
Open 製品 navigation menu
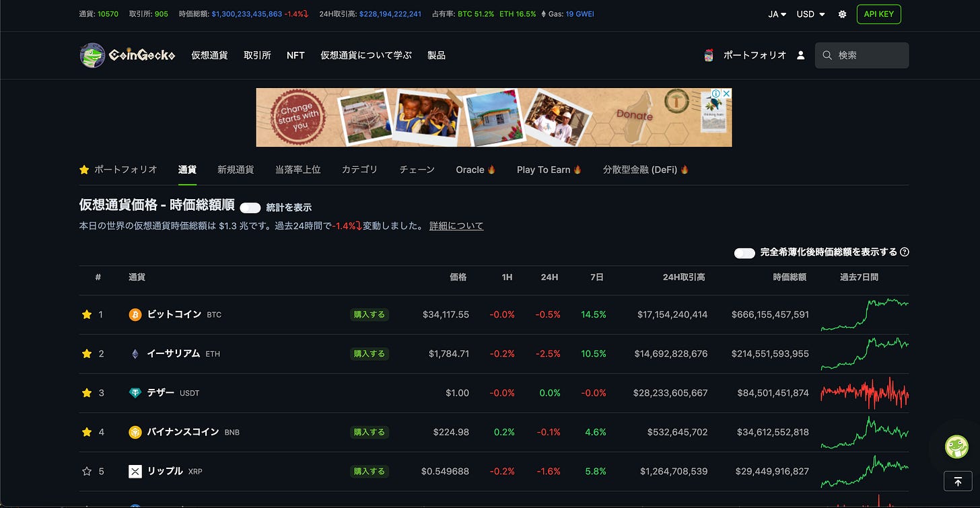436,55
